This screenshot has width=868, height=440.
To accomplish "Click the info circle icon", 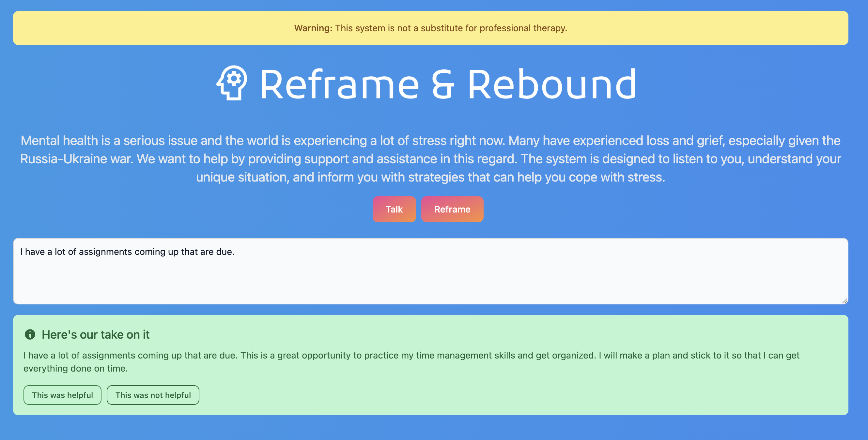I will click(x=30, y=334).
